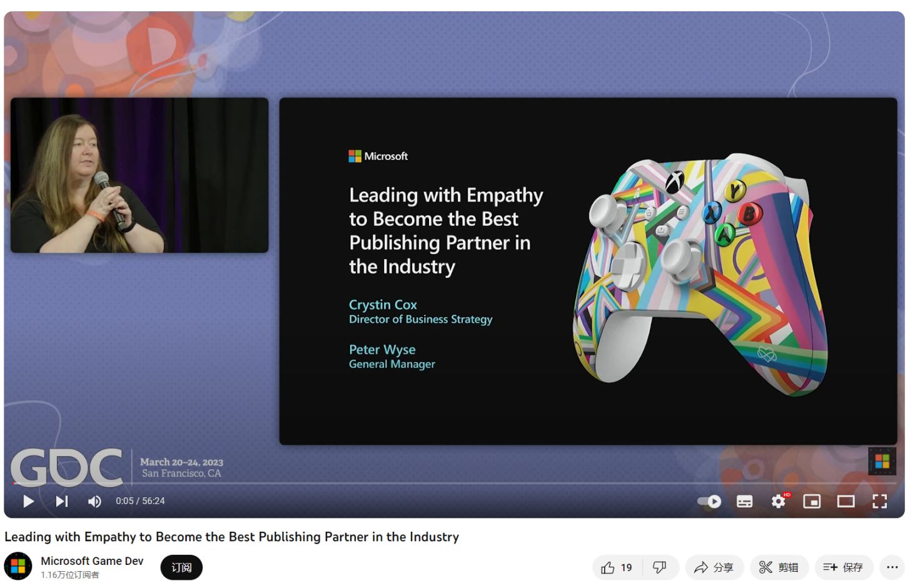Viewport: 915px width, 588px height.
Task: Toggle the autoplay switch
Action: [709, 501]
